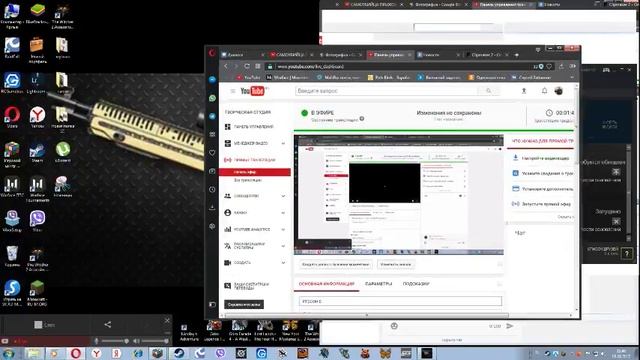
Task: Switch to the cards (подсказки) tab
Action: 416,284
